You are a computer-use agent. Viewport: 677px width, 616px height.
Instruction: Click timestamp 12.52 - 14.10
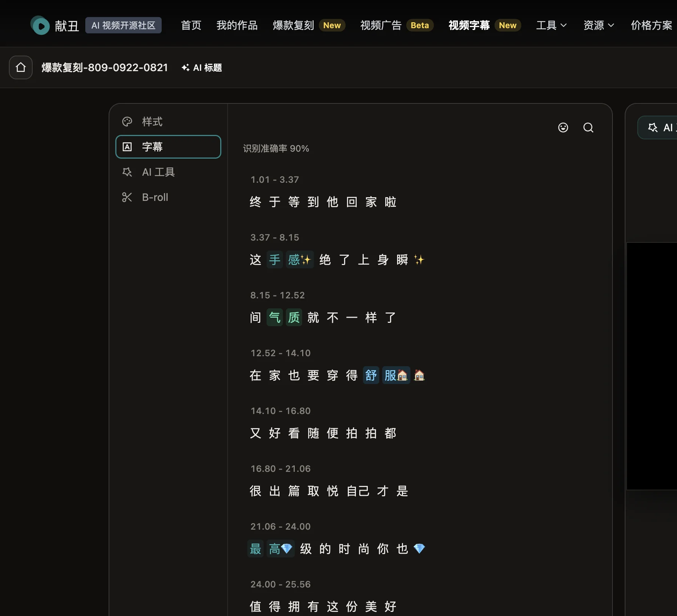(x=281, y=353)
